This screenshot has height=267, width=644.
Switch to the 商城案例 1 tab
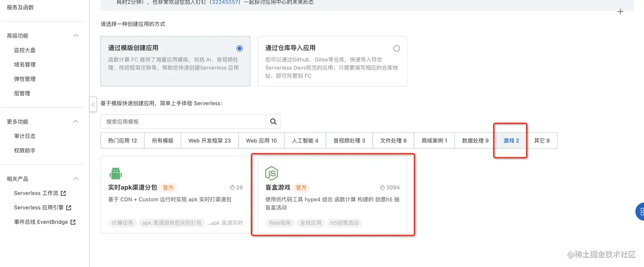[x=434, y=141]
